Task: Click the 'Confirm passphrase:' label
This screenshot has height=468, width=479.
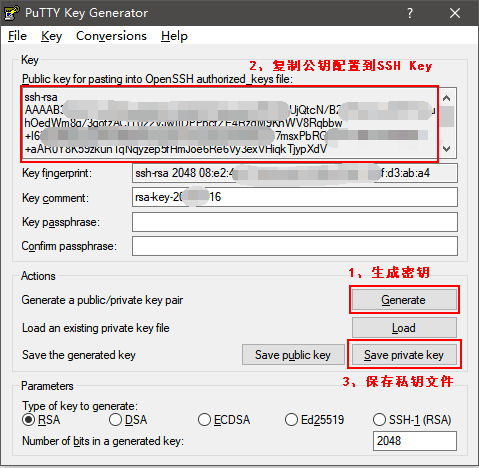Action: coord(69,246)
